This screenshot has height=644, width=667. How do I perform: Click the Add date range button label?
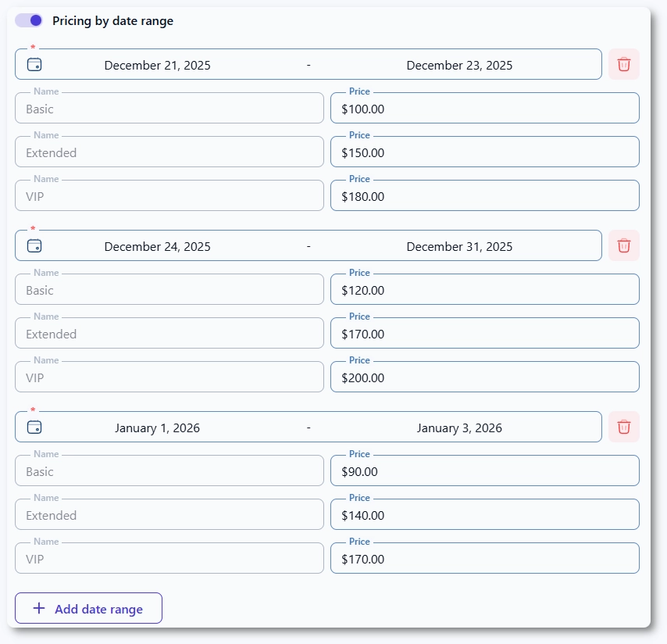coord(98,610)
